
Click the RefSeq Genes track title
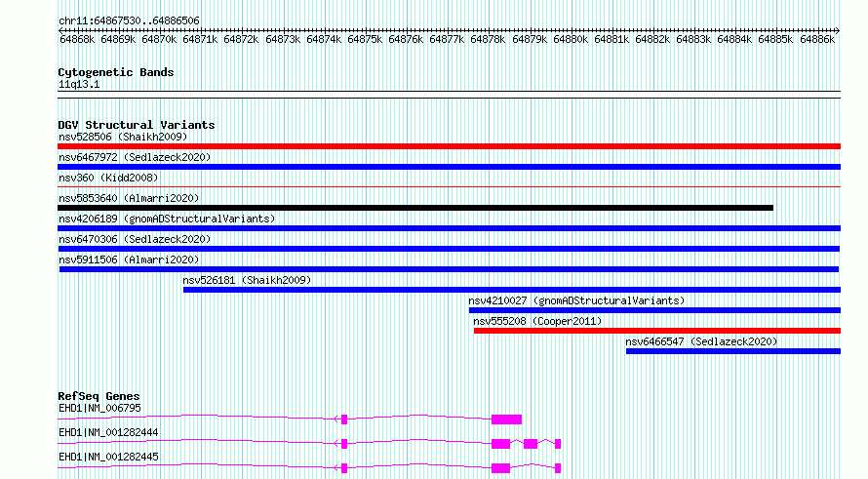pos(99,396)
